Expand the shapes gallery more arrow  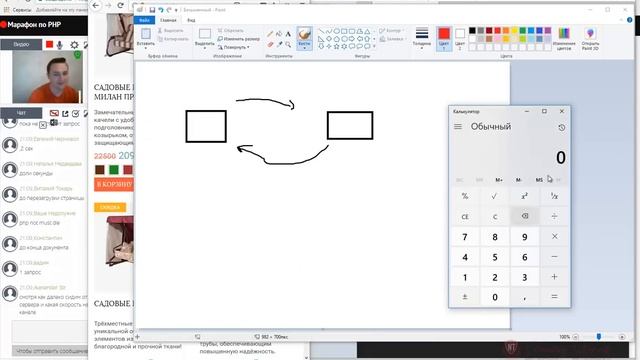coord(374,47)
